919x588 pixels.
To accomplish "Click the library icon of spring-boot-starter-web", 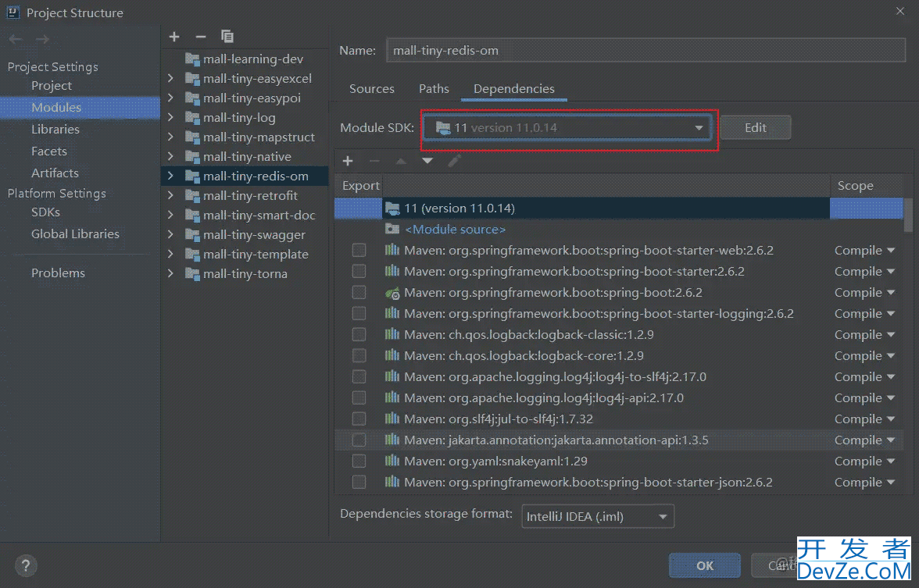I will pos(392,250).
